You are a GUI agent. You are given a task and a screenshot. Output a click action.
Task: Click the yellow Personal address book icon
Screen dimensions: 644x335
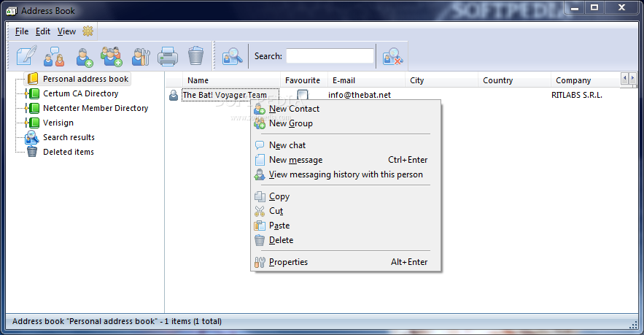coord(32,79)
